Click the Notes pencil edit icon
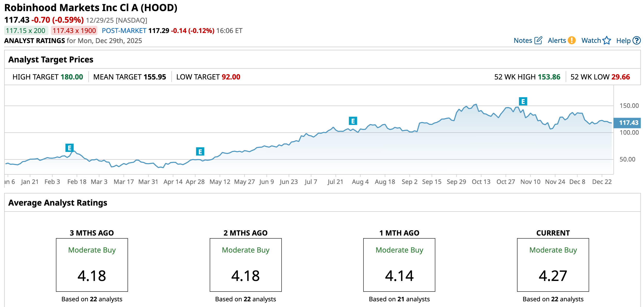The height and width of the screenshot is (307, 644). (x=538, y=41)
